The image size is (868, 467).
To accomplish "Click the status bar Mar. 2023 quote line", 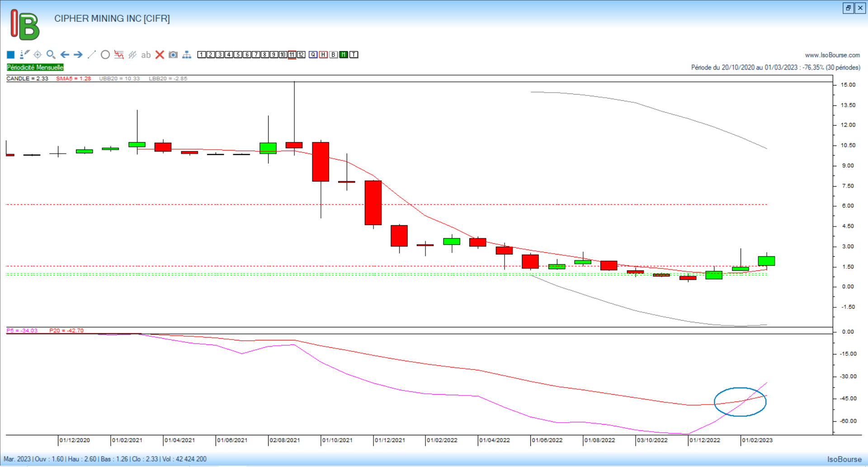I will point(105,459).
